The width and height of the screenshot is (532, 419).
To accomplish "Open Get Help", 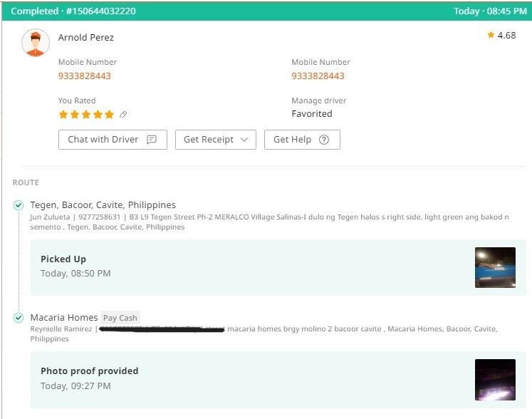I will pos(302,140).
